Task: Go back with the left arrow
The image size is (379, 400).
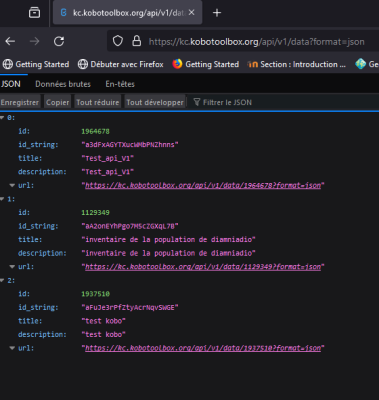Action: (10, 41)
